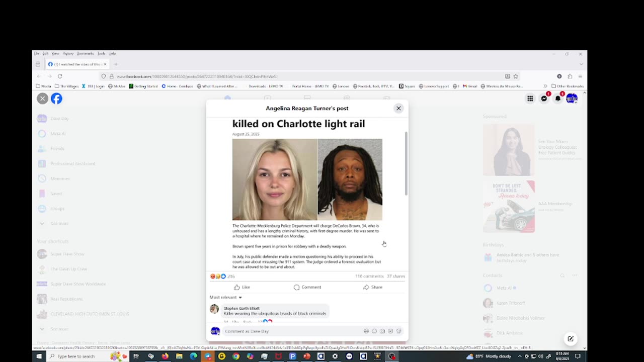Insert an avatar sticker in the comment
This screenshot has width=644, height=362.
coord(366,331)
